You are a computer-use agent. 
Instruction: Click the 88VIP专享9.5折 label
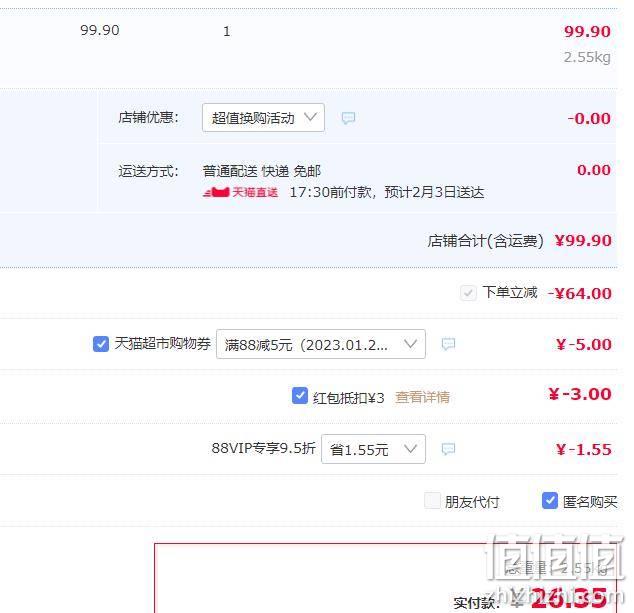tap(263, 448)
